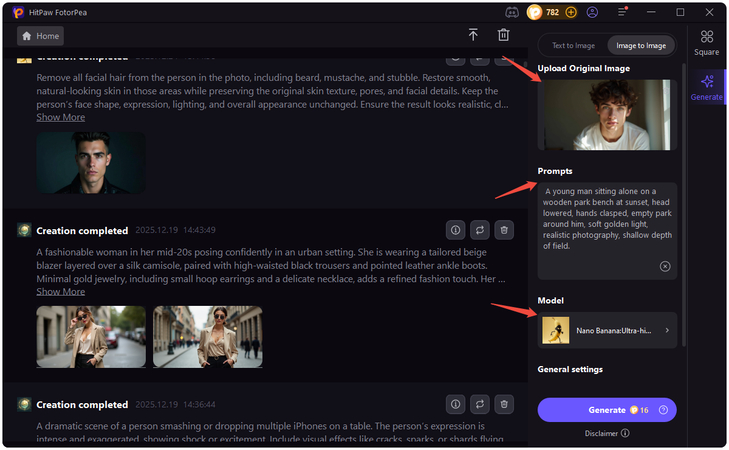Click the Disclaimer info icon
The width and height of the screenshot is (729, 450).
(x=625, y=433)
